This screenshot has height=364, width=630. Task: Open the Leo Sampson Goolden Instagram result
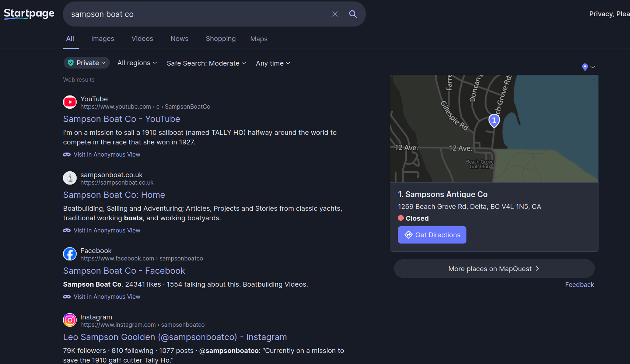[x=175, y=337]
